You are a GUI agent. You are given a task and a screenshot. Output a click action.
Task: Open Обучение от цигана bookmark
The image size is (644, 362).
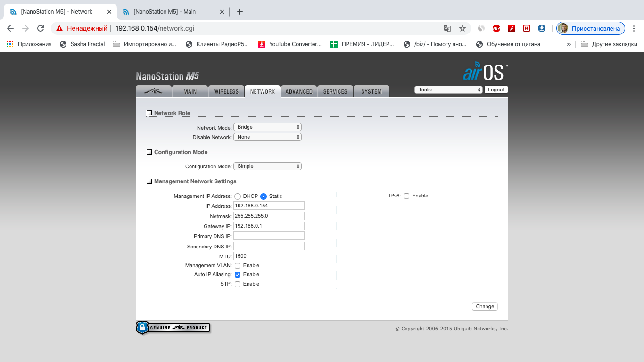coord(508,44)
